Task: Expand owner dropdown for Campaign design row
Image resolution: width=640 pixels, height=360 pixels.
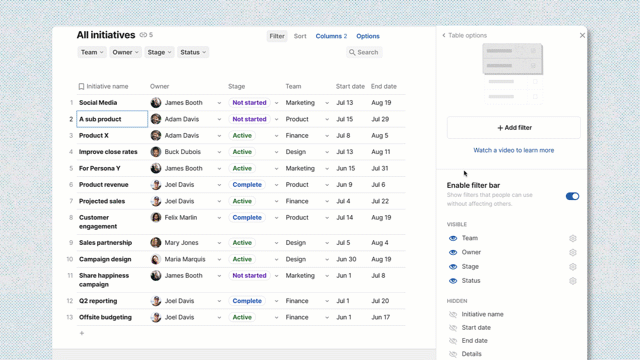Action: click(219, 260)
